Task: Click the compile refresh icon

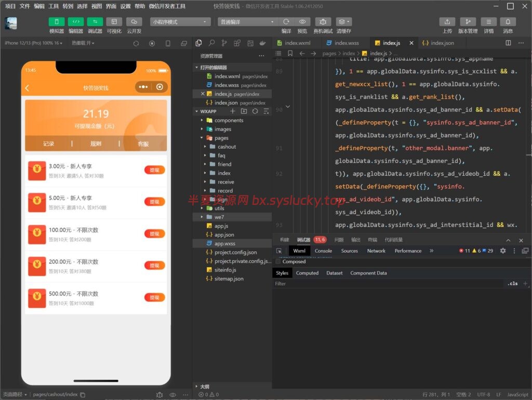Action: 286,22
